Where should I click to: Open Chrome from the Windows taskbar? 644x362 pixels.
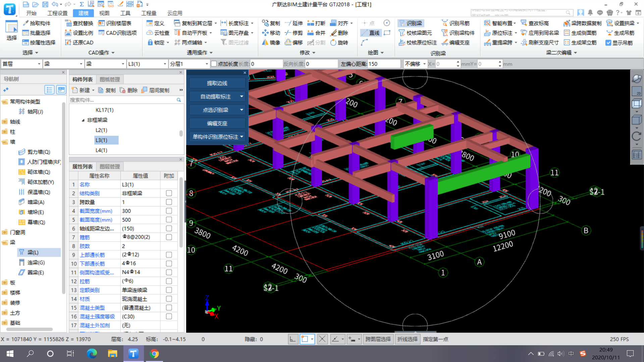[x=154, y=354]
